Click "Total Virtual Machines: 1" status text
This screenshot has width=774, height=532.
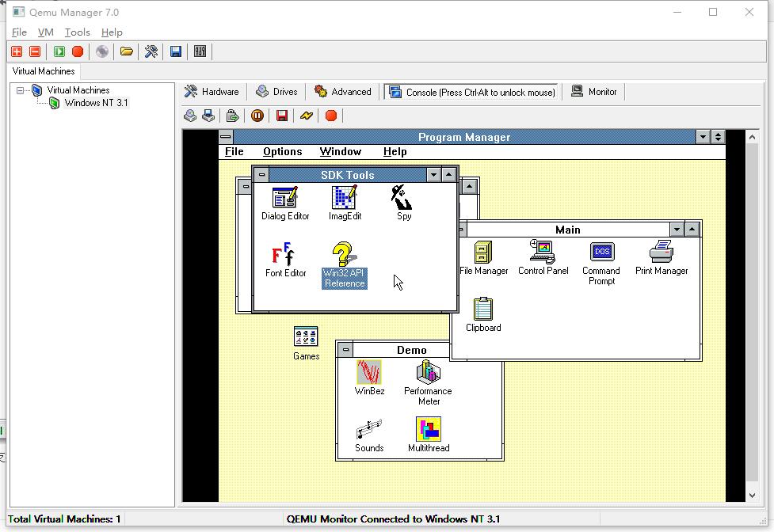[x=64, y=519]
